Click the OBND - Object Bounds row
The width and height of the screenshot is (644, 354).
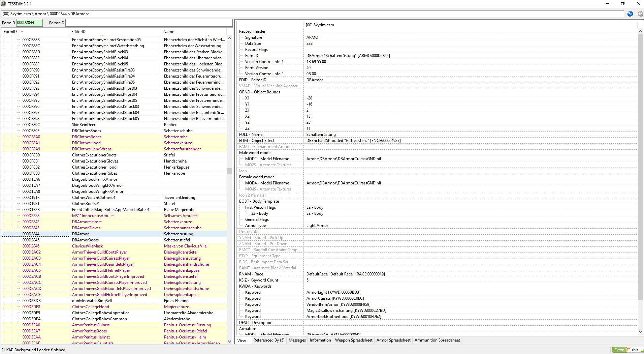[x=437, y=92]
